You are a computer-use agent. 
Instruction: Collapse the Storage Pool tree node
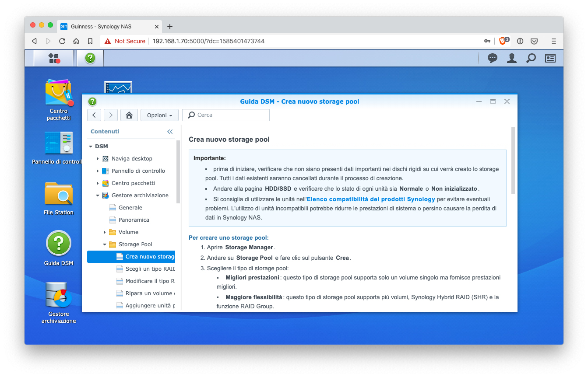tap(105, 244)
